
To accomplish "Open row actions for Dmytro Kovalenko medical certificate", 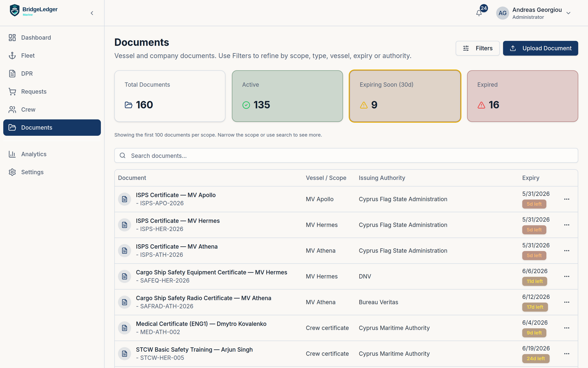I will pyautogui.click(x=567, y=328).
